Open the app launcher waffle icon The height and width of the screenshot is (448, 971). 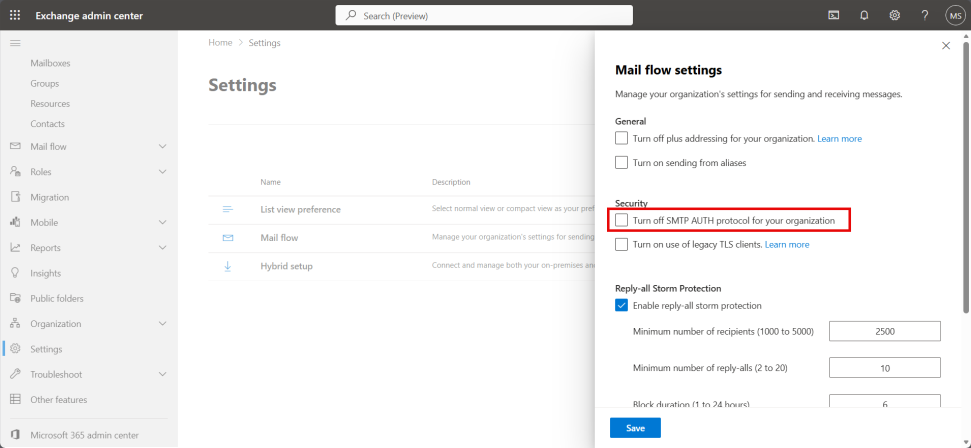[x=15, y=15]
